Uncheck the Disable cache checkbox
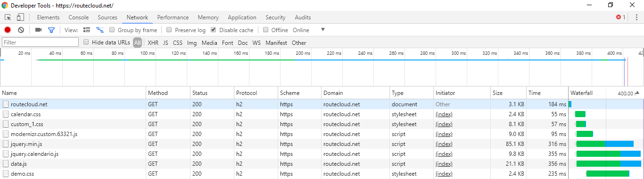The width and height of the screenshot is (644, 179). click(214, 30)
